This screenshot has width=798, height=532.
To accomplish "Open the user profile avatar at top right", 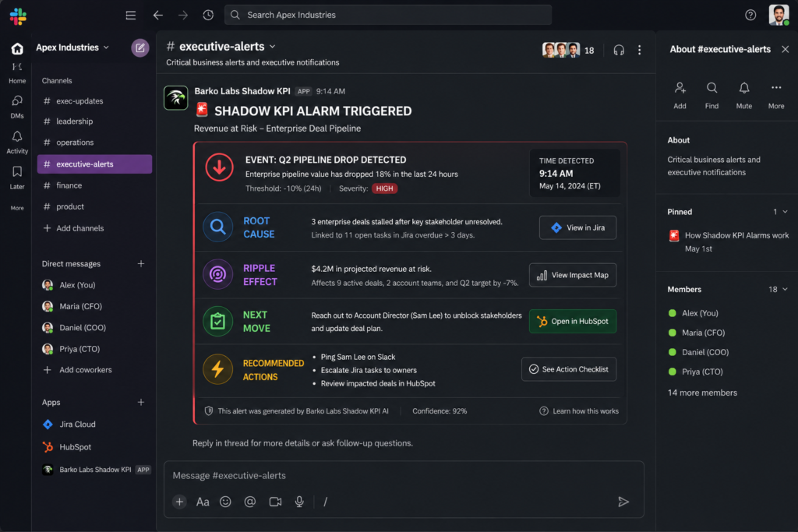I will [779, 15].
